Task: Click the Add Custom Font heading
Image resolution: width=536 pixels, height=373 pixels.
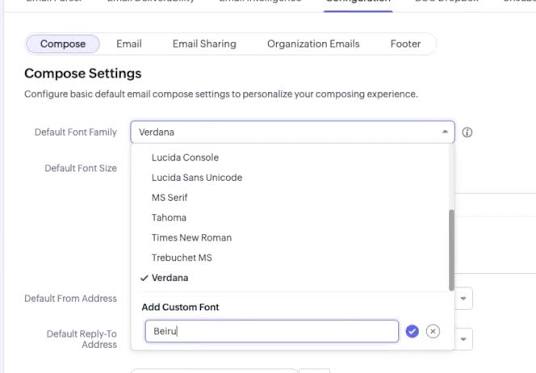Action: coord(180,307)
